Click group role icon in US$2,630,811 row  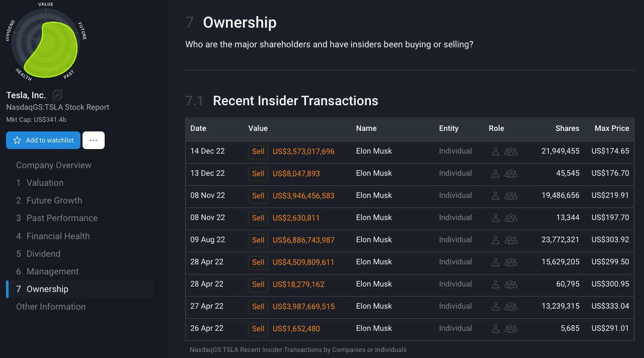511,218
